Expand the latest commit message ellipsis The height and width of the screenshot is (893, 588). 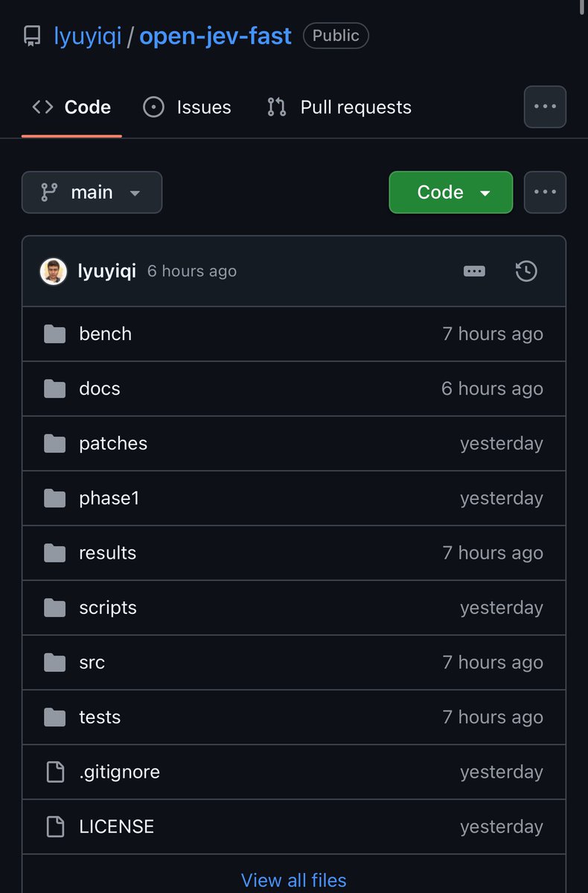click(474, 272)
